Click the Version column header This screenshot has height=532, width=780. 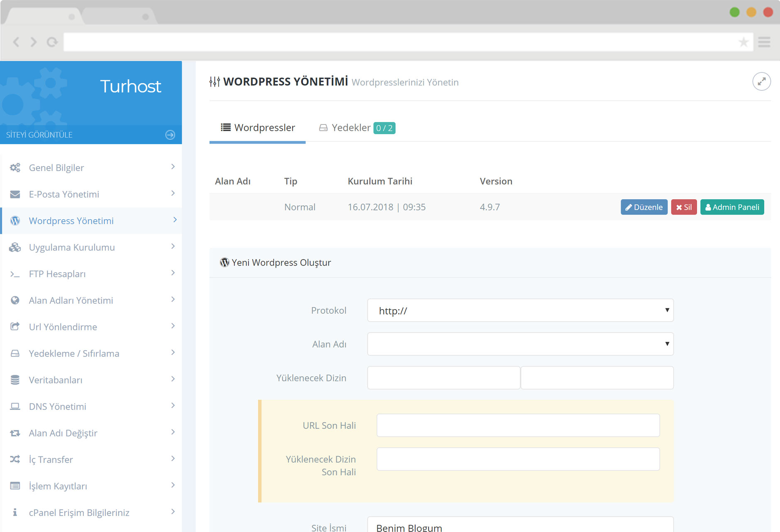pos(496,181)
